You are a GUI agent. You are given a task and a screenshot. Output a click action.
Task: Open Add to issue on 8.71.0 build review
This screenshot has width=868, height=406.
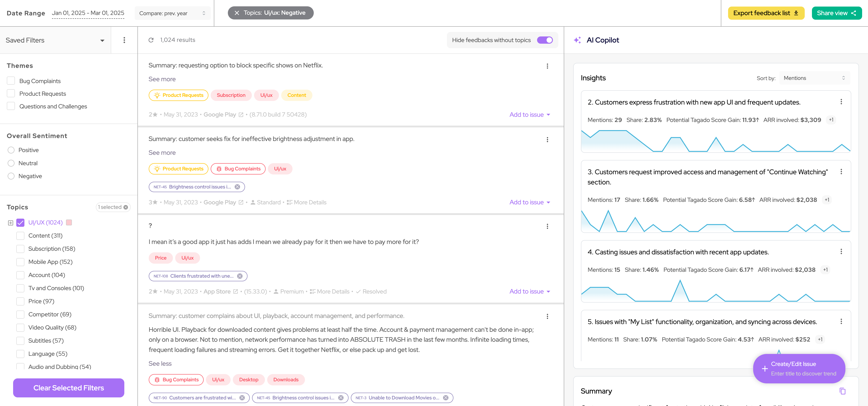[x=530, y=115]
